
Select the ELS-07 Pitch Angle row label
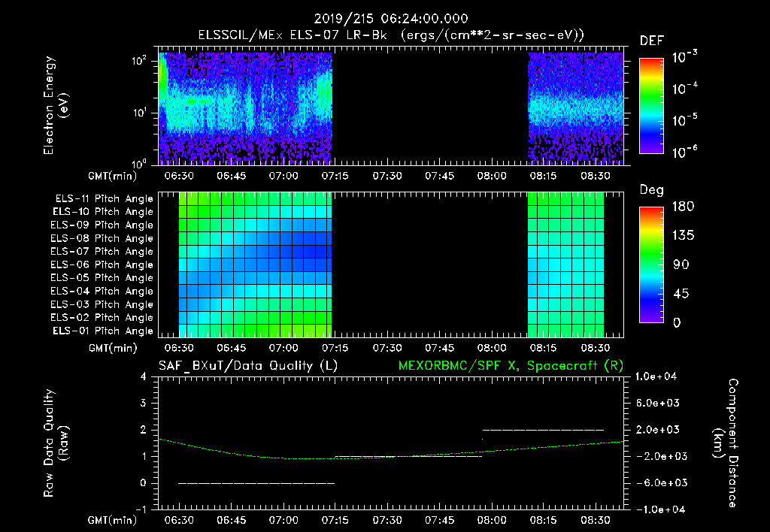(x=102, y=251)
